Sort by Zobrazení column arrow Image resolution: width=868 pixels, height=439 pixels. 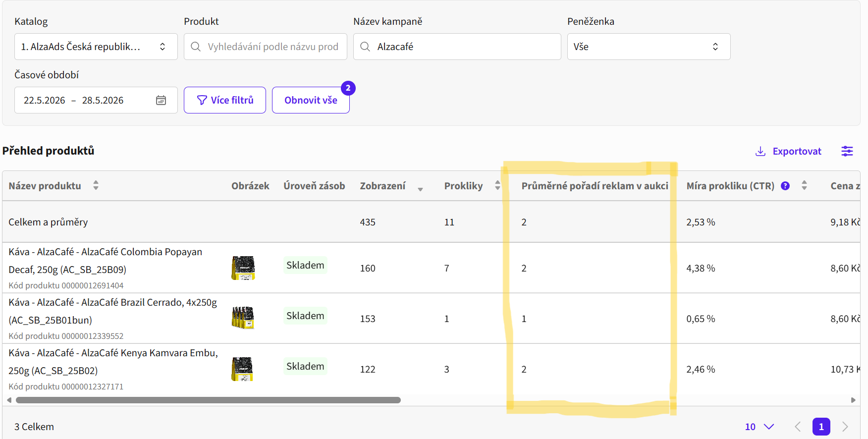click(x=420, y=189)
